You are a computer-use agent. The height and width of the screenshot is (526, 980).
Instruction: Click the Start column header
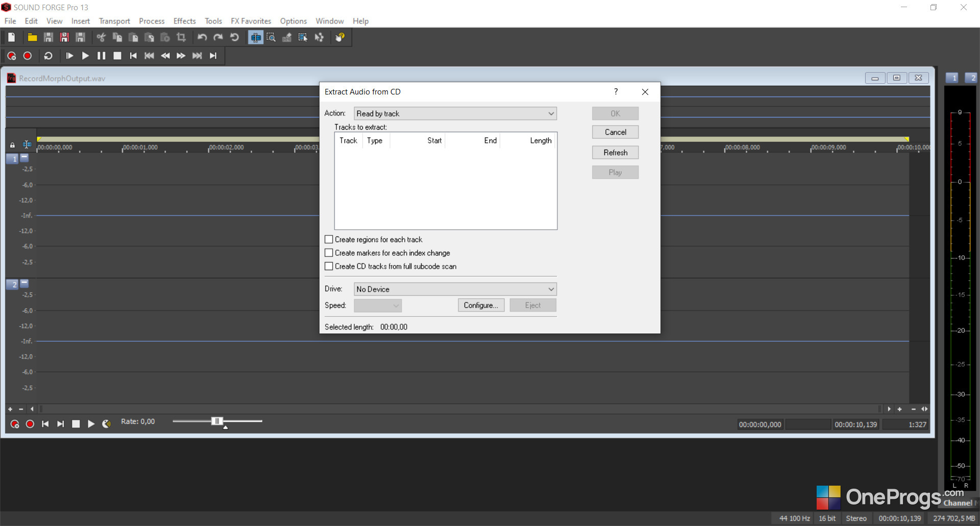(418, 140)
